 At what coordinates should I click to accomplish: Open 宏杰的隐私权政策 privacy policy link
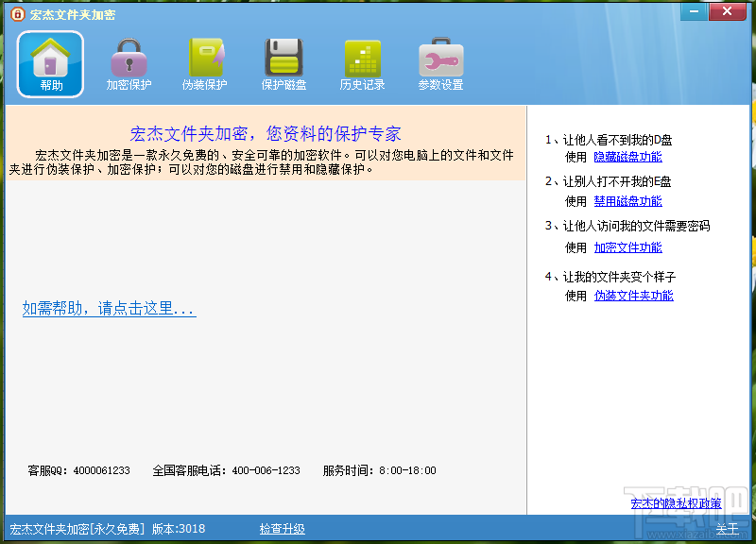674,503
